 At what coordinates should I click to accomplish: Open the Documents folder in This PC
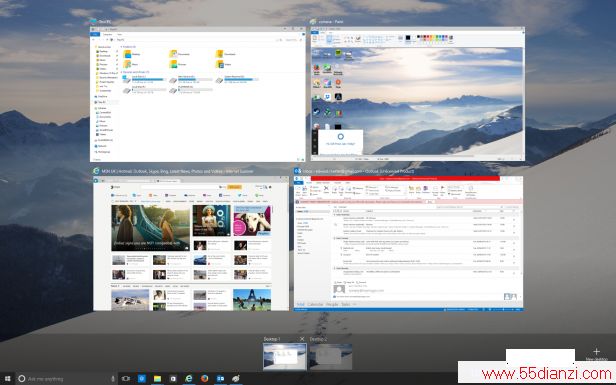coord(179,54)
